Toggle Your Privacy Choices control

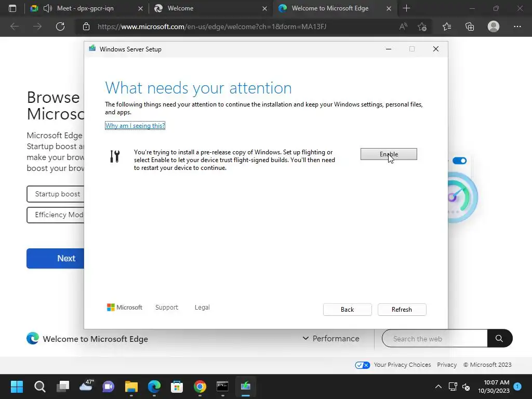tap(362, 365)
